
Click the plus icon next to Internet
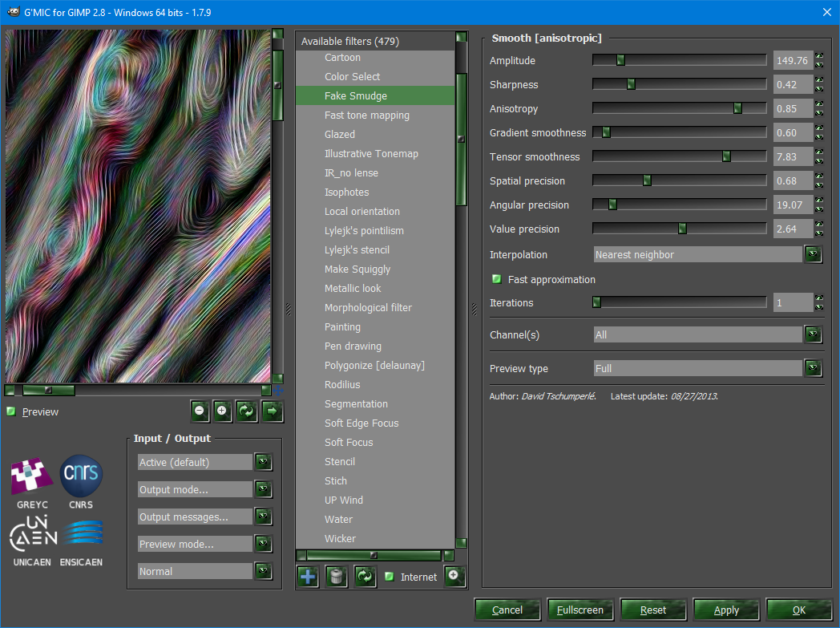[454, 576]
